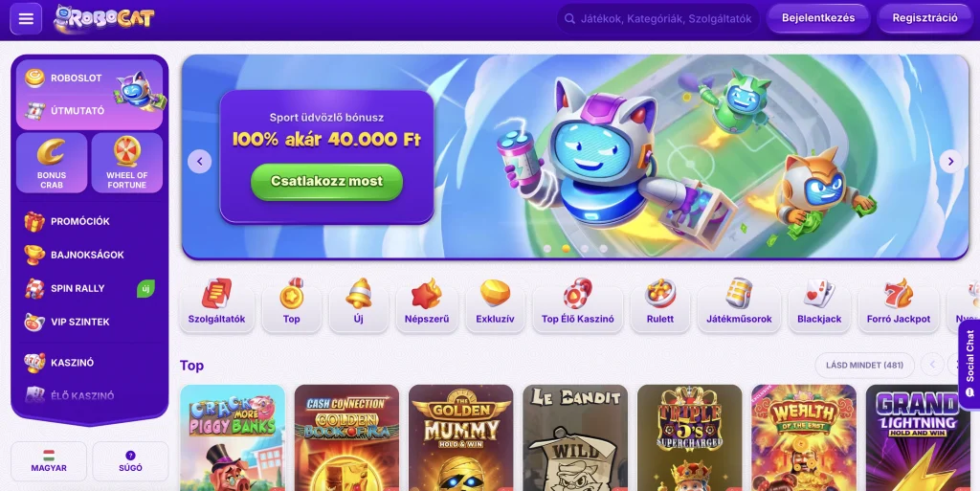
Task: Open the Magyar language selector
Action: click(x=49, y=461)
